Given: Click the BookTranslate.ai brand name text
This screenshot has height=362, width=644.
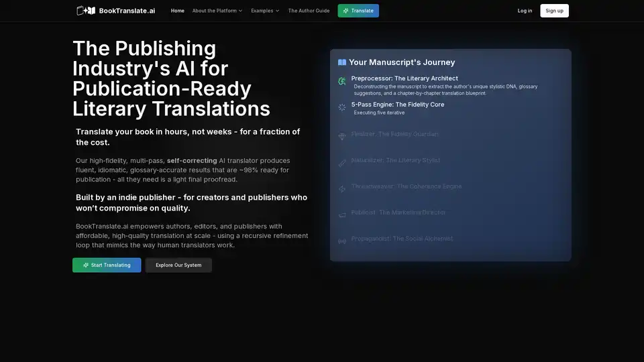Looking at the screenshot, I should [x=127, y=11].
